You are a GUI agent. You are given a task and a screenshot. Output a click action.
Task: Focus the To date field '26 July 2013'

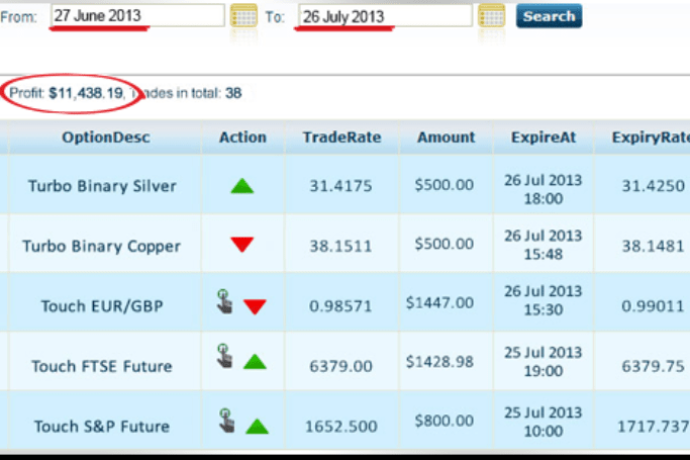pos(385,16)
